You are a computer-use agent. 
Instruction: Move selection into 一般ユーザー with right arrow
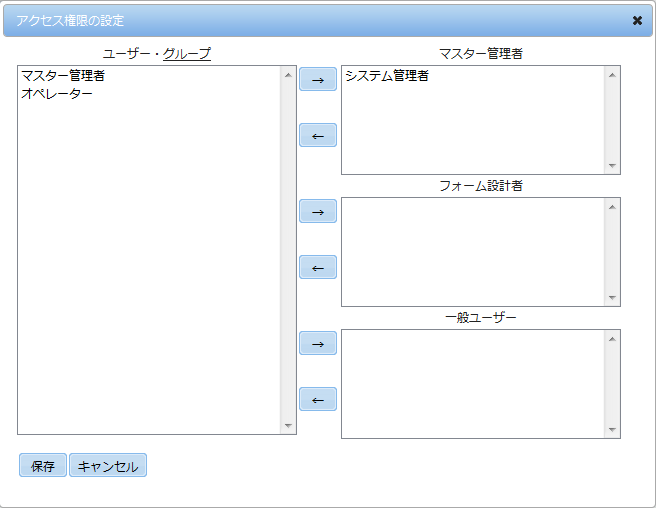click(x=318, y=343)
